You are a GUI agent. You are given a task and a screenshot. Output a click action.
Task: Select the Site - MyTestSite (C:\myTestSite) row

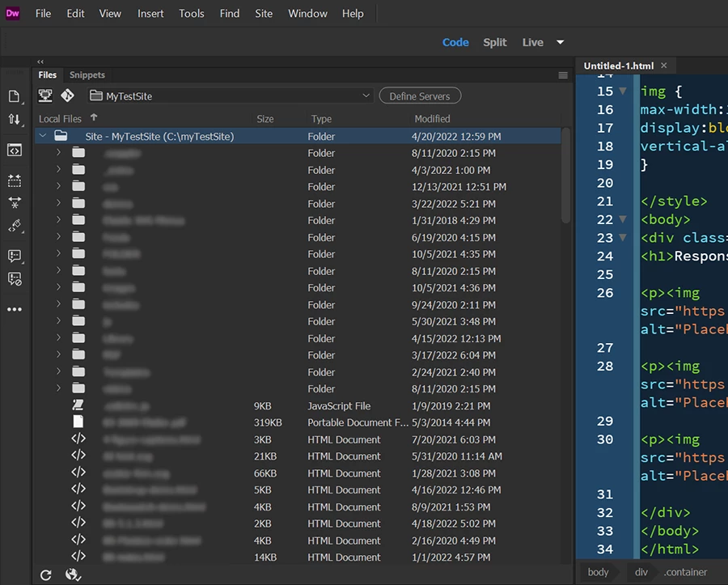298,136
